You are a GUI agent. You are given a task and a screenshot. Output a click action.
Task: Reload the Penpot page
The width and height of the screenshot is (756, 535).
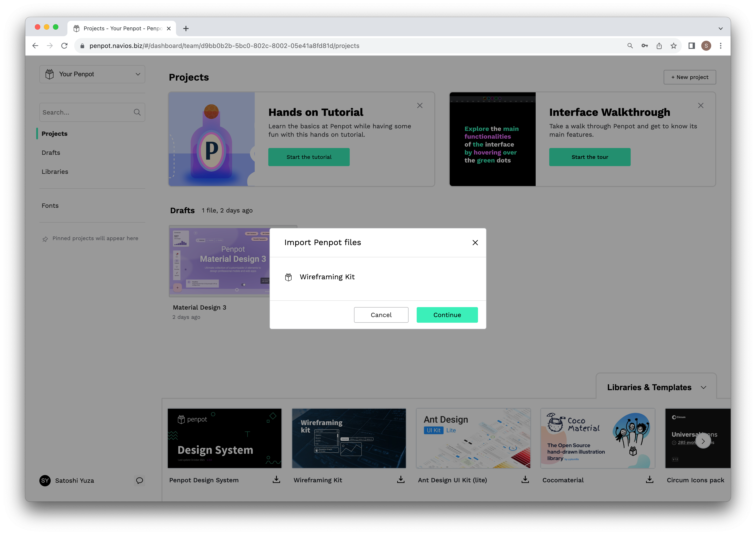pos(64,46)
